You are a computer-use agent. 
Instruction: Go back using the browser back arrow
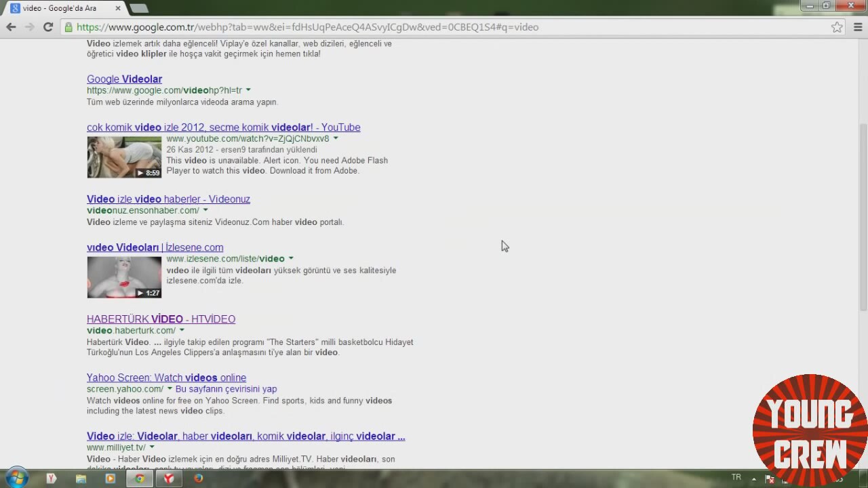pos(11,27)
